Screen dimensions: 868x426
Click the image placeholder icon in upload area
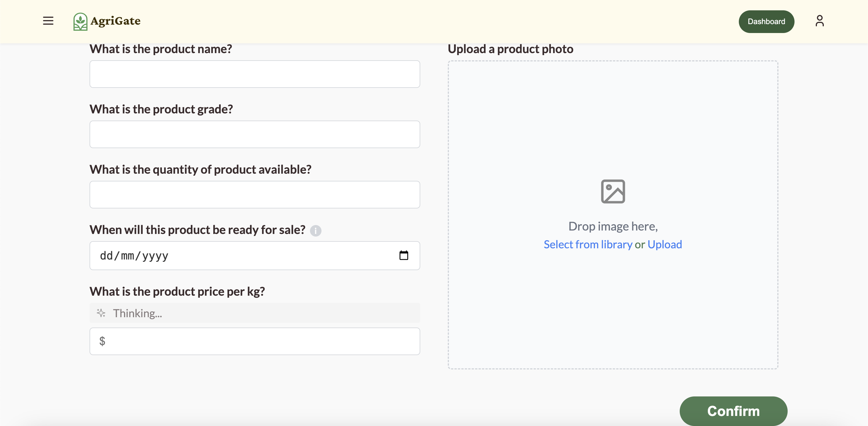tap(613, 191)
